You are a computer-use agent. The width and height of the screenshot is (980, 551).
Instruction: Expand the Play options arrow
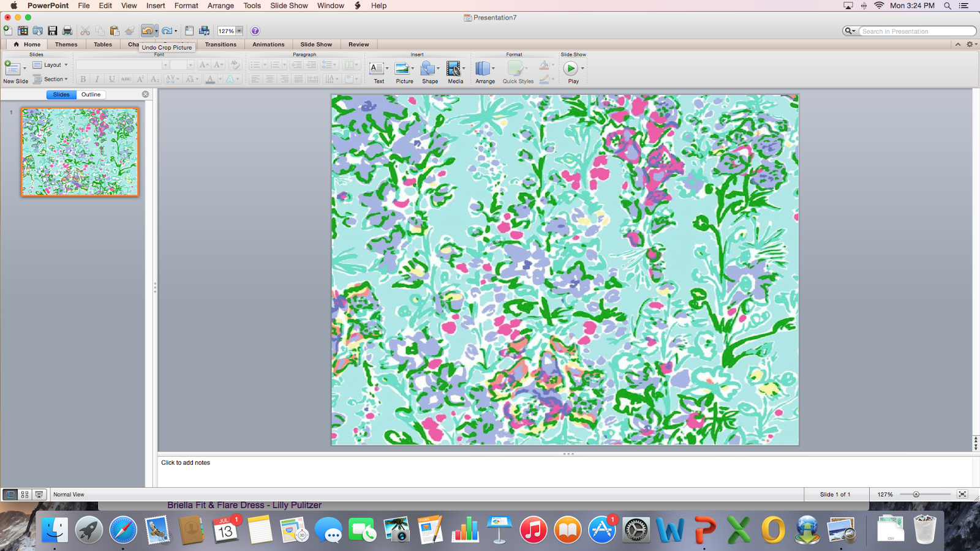(x=582, y=69)
